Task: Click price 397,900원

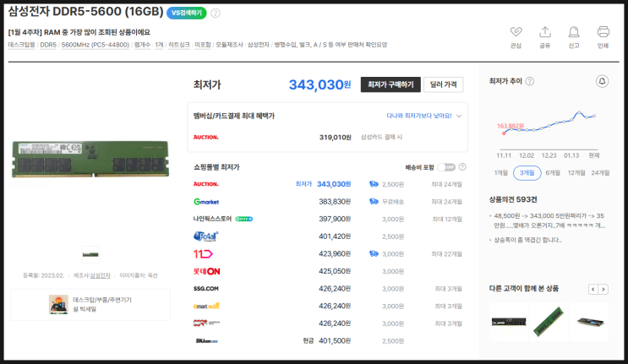Action: click(x=335, y=220)
